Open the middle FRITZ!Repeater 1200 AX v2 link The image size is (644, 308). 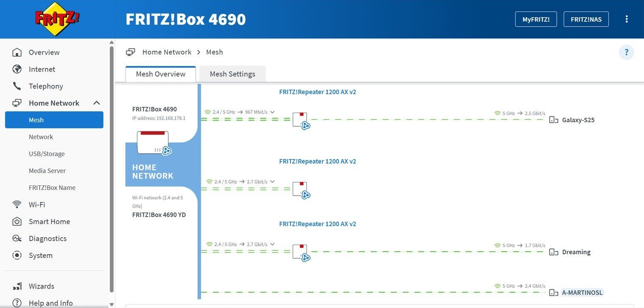pyautogui.click(x=318, y=161)
